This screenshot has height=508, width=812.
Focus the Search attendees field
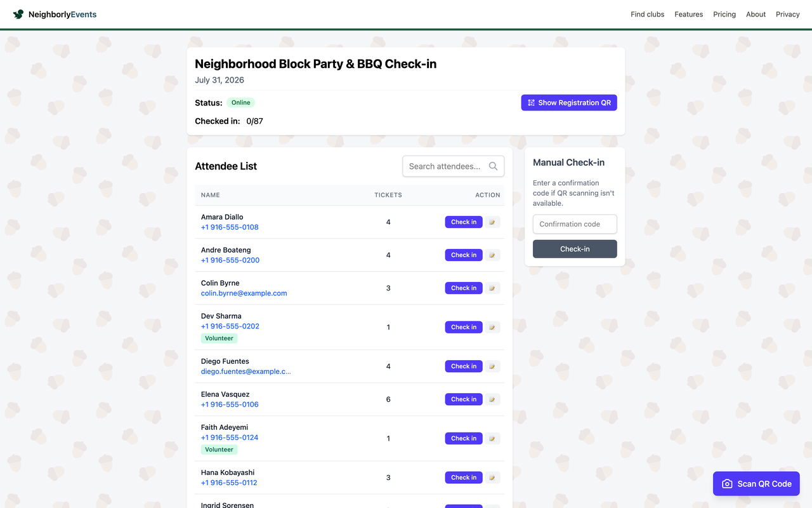tap(454, 166)
